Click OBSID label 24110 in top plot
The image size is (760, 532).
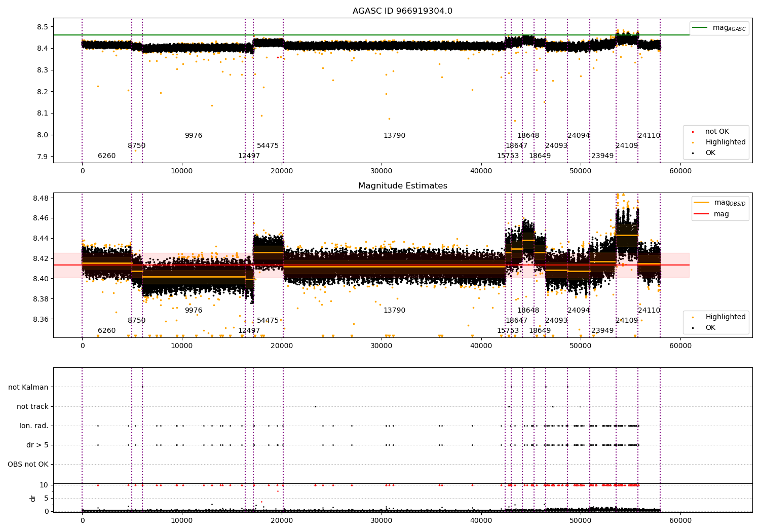pos(649,136)
